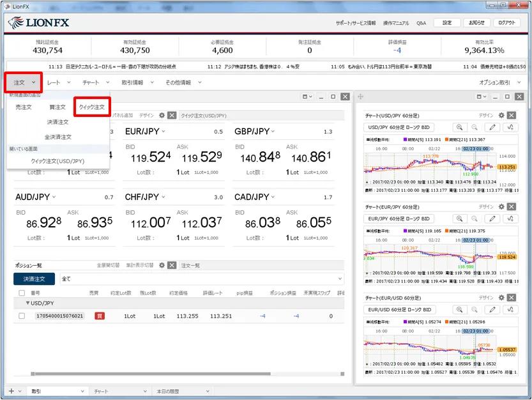The width and height of the screenshot is (532, 400).
Task: Click the 決済注文 button in position list
Action: 34,279
